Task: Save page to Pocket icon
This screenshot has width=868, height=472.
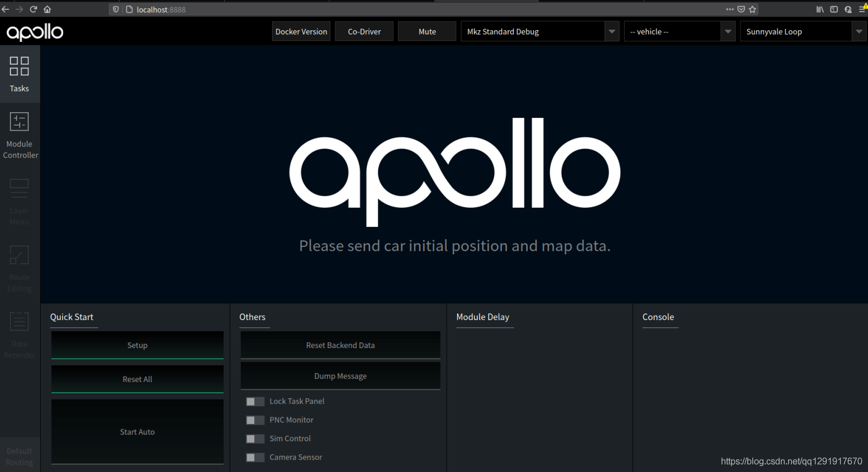Action: click(741, 9)
